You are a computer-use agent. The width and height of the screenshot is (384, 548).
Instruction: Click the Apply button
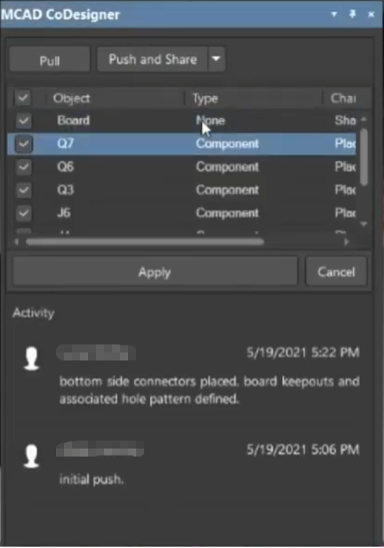[155, 272]
